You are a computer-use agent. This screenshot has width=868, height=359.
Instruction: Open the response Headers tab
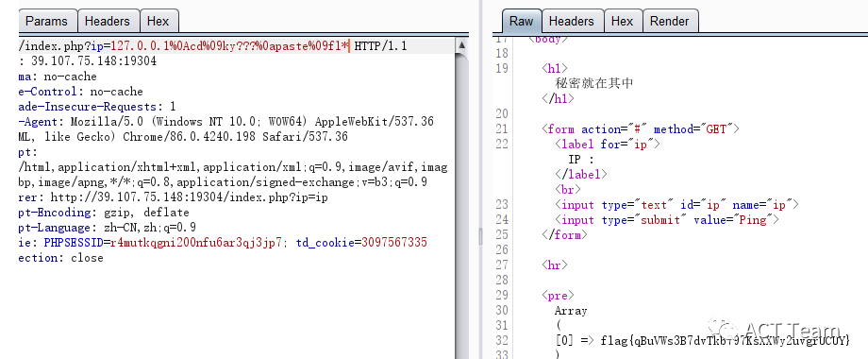pyautogui.click(x=572, y=21)
